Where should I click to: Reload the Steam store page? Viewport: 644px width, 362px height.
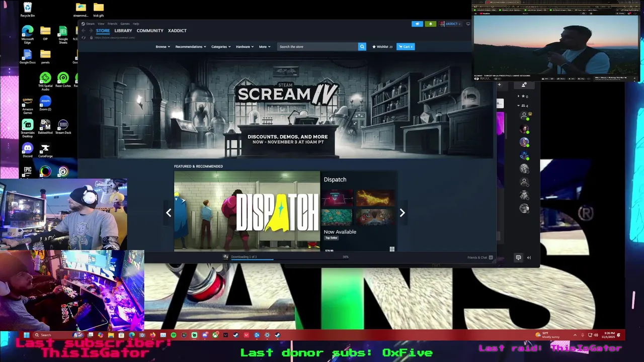(x=84, y=38)
